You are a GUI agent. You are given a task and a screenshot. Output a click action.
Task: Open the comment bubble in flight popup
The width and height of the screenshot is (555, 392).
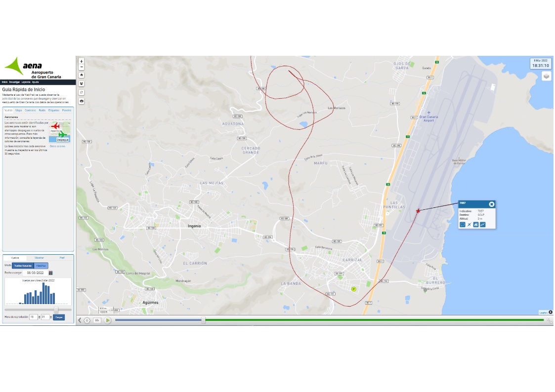(x=462, y=225)
